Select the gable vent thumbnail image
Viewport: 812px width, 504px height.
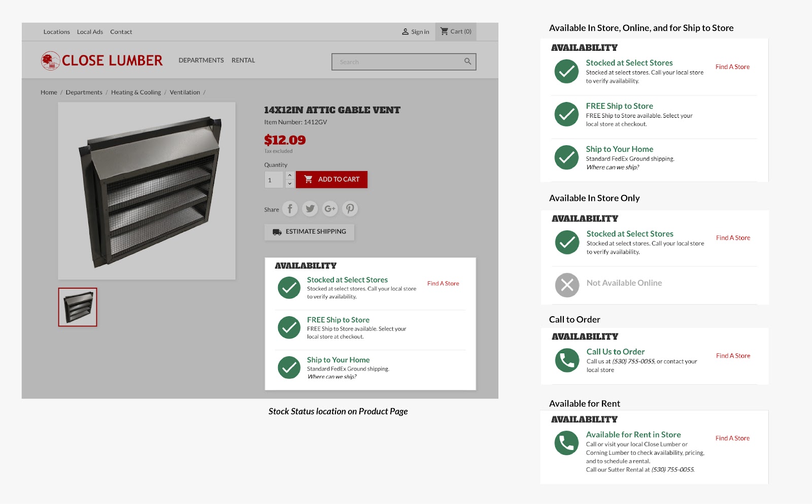[x=78, y=307]
